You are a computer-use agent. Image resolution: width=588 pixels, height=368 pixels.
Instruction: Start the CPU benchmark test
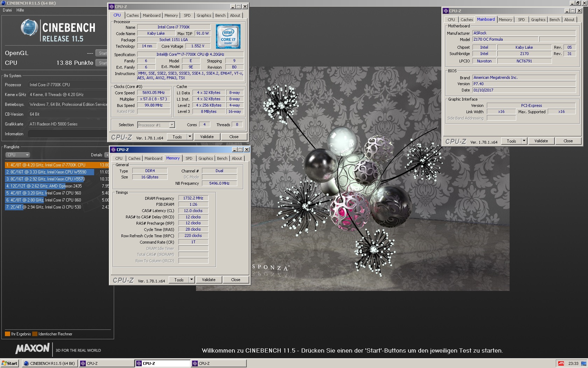coord(101,63)
